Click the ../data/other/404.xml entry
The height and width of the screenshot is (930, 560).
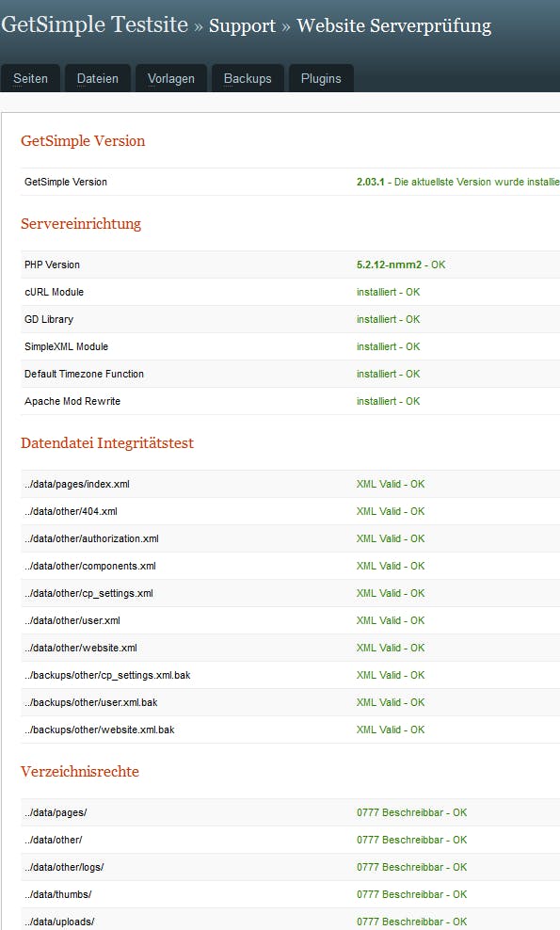pyautogui.click(x=72, y=512)
